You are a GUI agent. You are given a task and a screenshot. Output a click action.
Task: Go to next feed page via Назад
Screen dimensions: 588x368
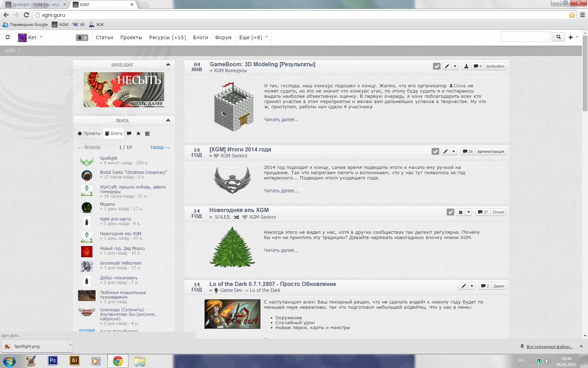coord(160,147)
